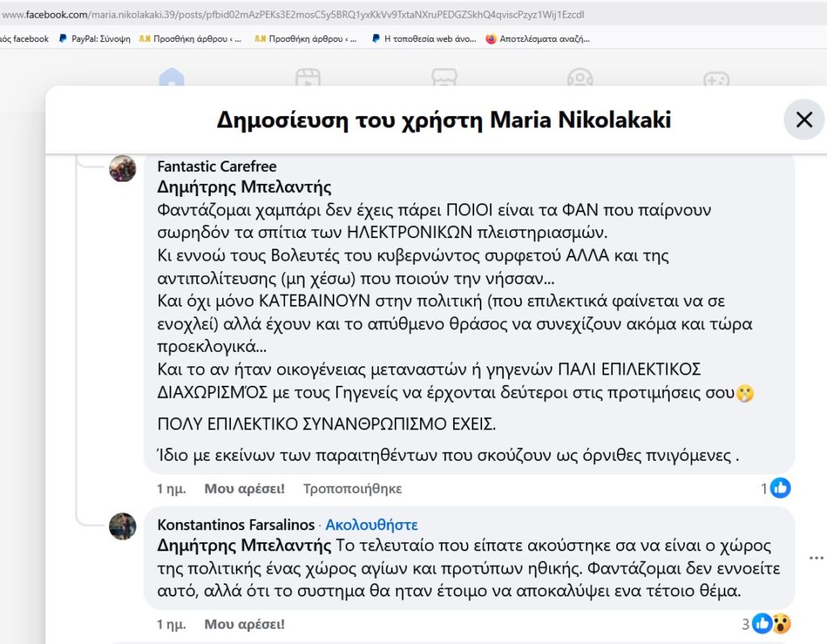Like Konstantinos Farsalinos' comment via 'Μου αρέσει!'
Screen dimensions: 827x644
pos(244,624)
